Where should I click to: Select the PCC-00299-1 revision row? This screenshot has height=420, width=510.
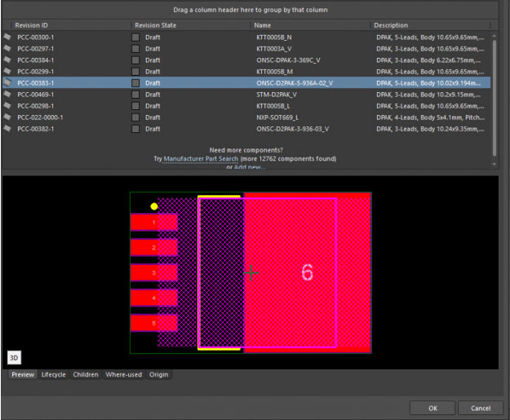(x=246, y=72)
